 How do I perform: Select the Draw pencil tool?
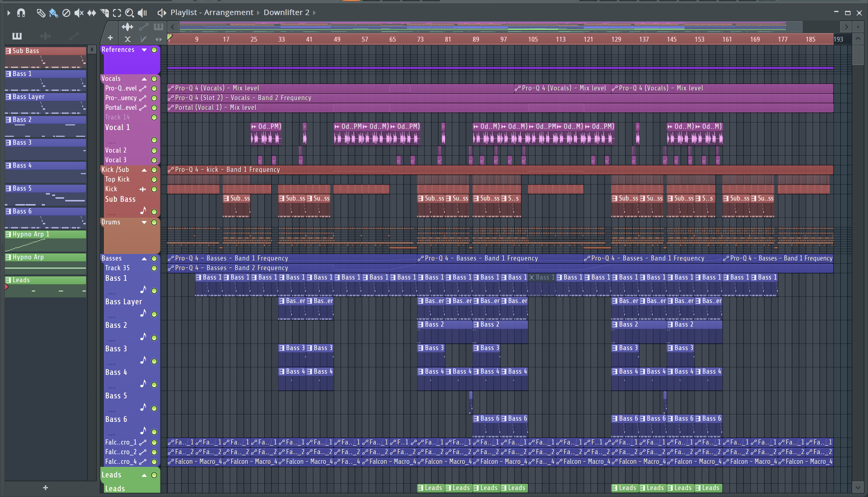41,13
